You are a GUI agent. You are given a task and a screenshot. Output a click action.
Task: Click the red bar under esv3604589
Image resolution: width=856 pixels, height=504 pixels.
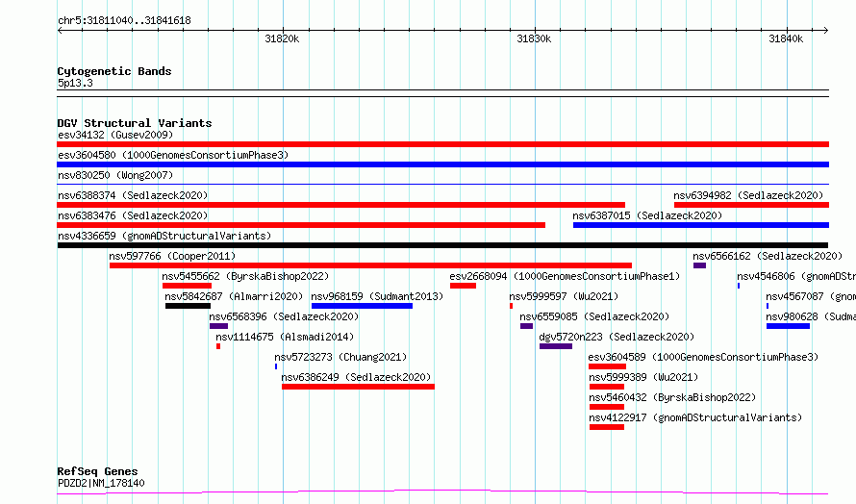click(x=608, y=366)
